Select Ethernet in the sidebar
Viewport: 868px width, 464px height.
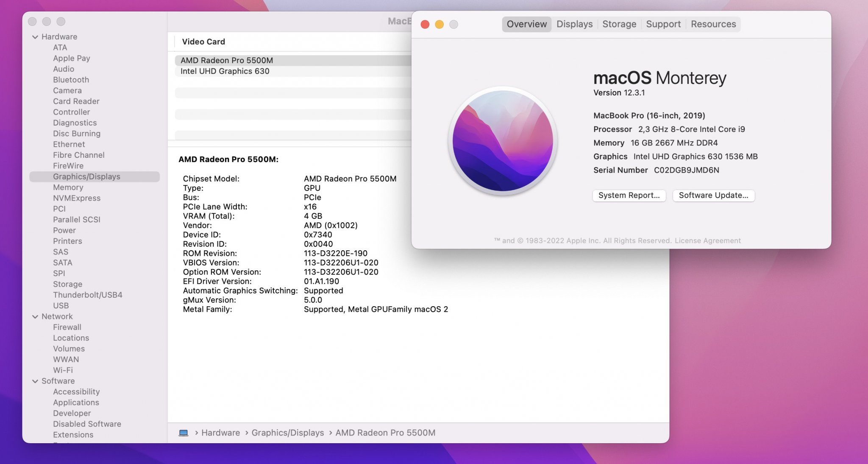(69, 144)
